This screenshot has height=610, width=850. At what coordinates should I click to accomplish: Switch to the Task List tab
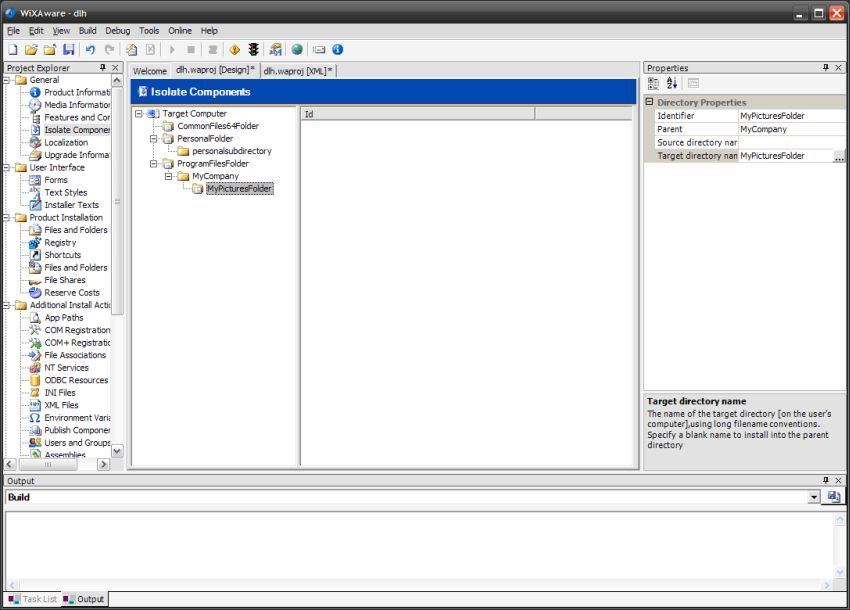coord(33,599)
